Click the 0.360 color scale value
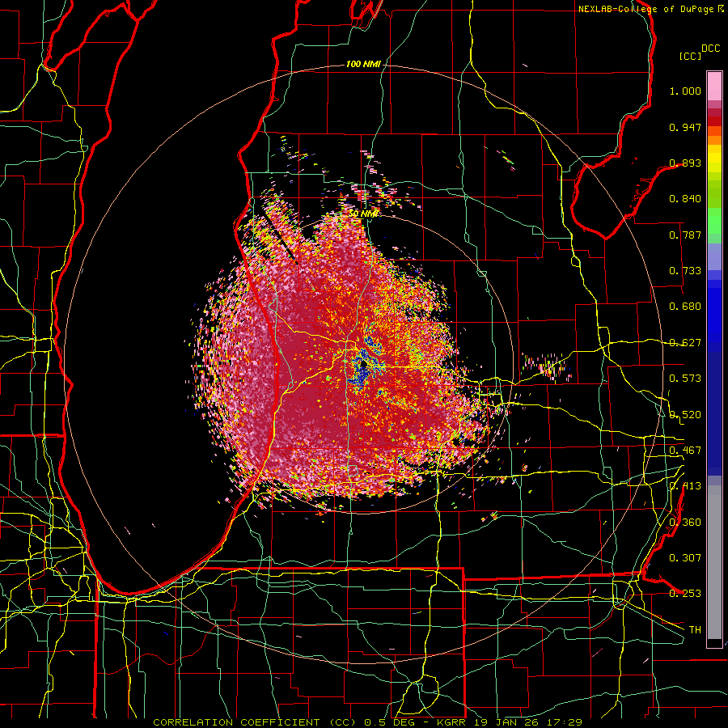 click(685, 523)
